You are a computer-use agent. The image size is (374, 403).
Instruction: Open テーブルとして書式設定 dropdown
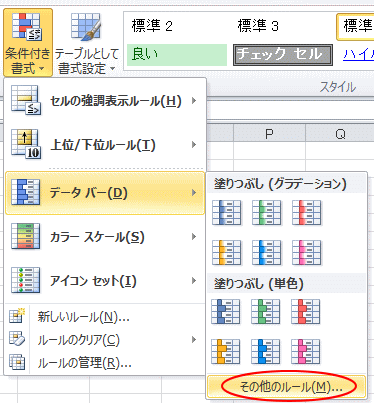pos(86,43)
